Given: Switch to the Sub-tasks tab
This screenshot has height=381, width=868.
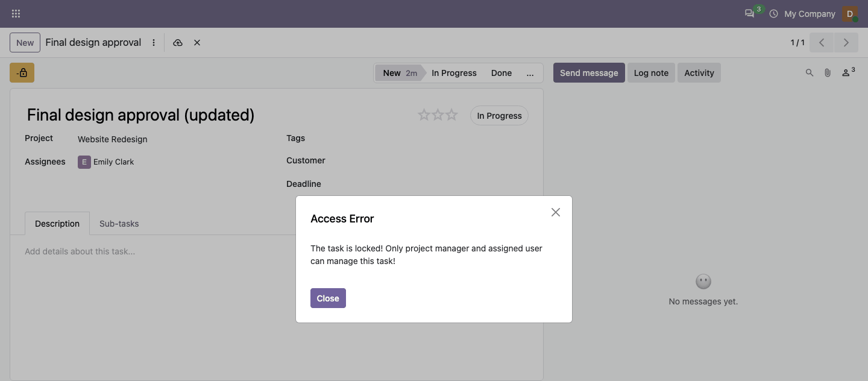Looking at the screenshot, I should click(x=119, y=224).
